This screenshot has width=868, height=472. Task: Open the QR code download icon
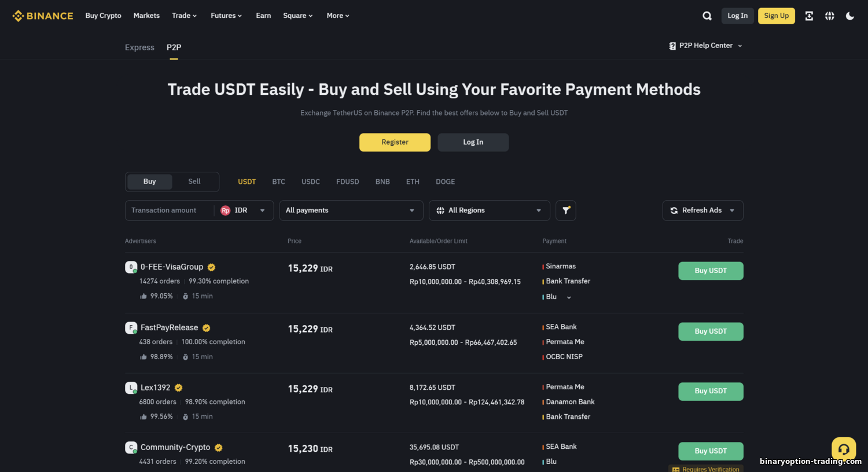tap(809, 16)
